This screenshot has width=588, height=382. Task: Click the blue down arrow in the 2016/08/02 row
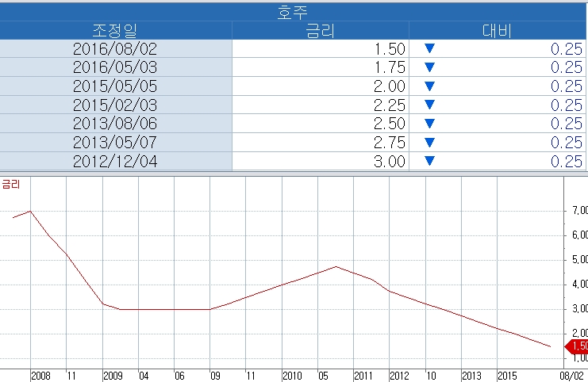(x=430, y=48)
